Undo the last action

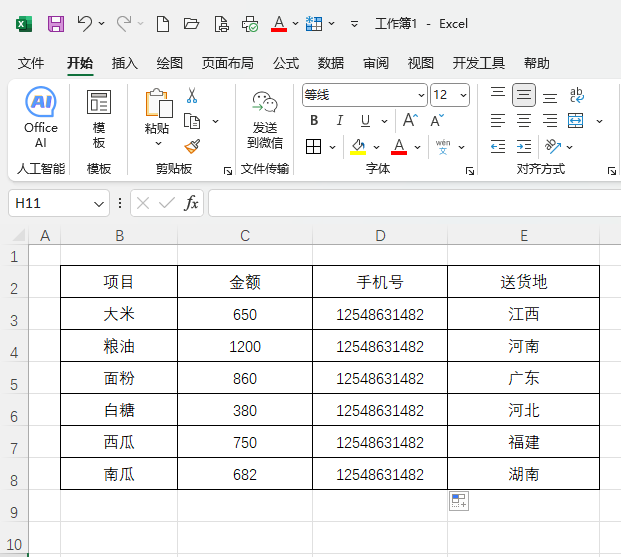click(x=84, y=24)
